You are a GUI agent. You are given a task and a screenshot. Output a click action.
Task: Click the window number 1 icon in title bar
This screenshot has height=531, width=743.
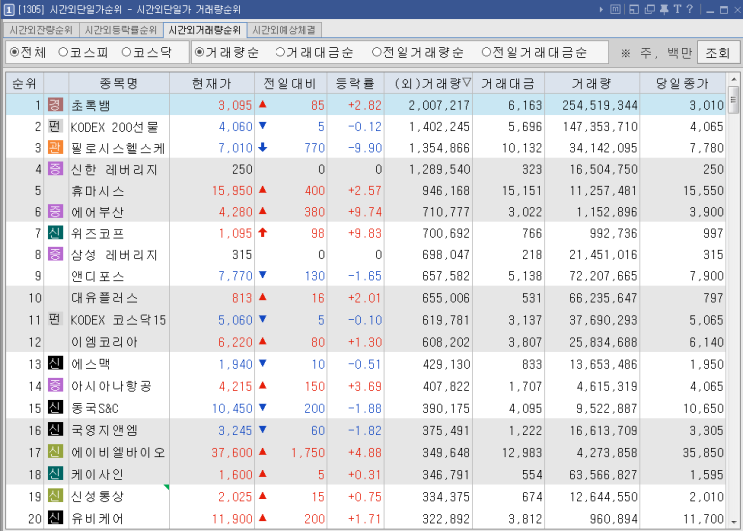point(9,9)
